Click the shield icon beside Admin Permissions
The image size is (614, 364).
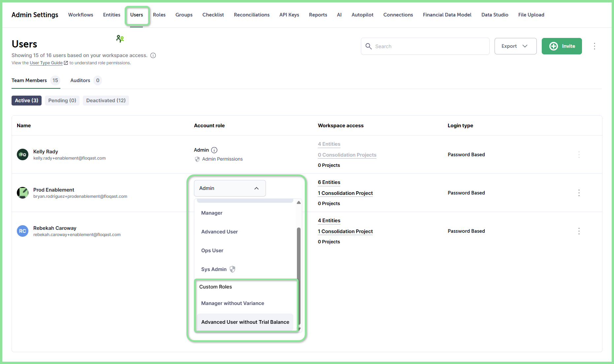tap(197, 159)
